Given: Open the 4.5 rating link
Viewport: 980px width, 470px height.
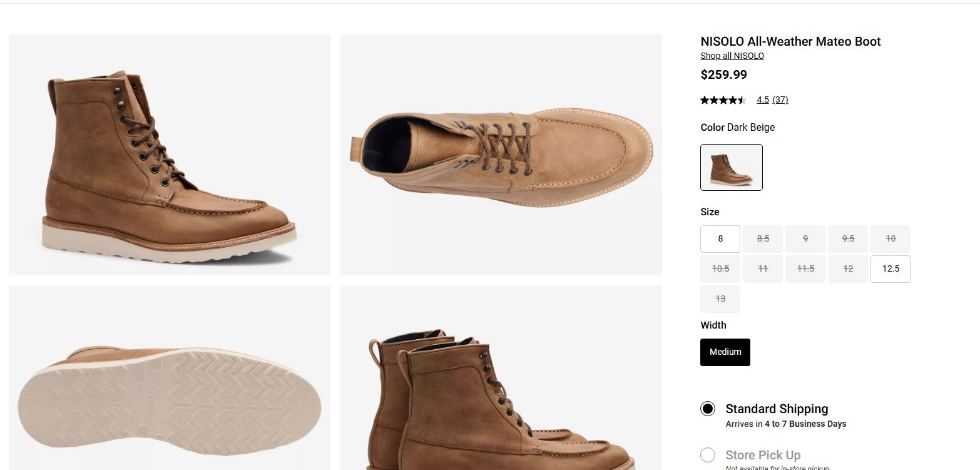Looking at the screenshot, I should [x=763, y=100].
